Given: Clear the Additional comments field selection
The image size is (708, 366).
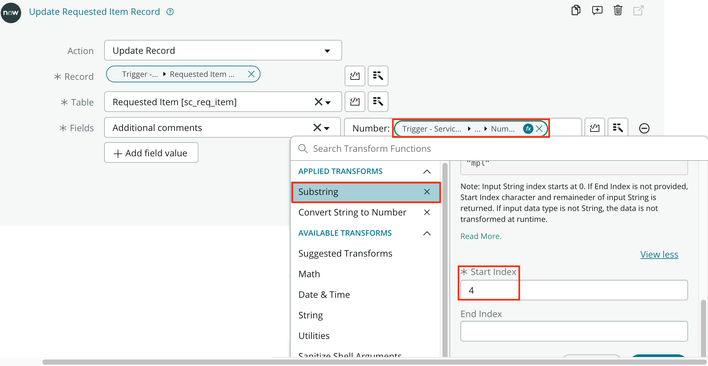Looking at the screenshot, I should tap(317, 128).
